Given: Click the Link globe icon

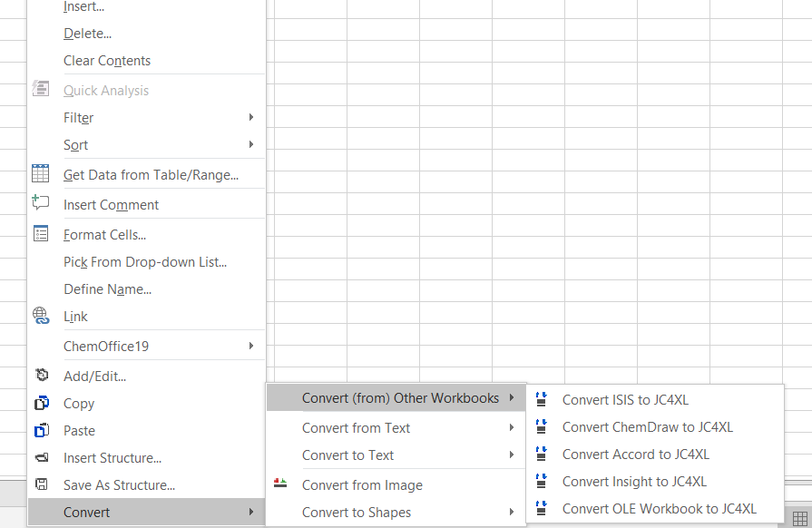Looking at the screenshot, I should pos(41,316).
